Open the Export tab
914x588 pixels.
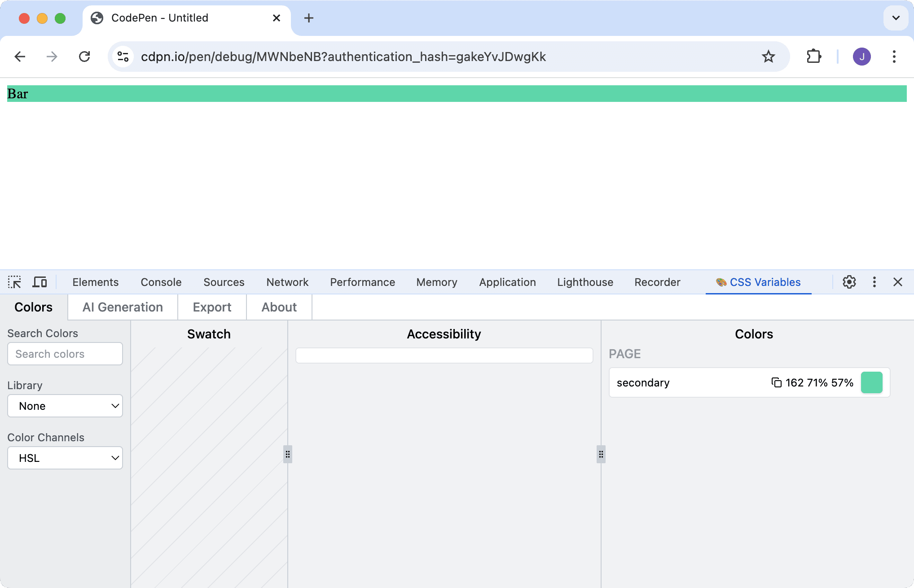click(x=212, y=307)
